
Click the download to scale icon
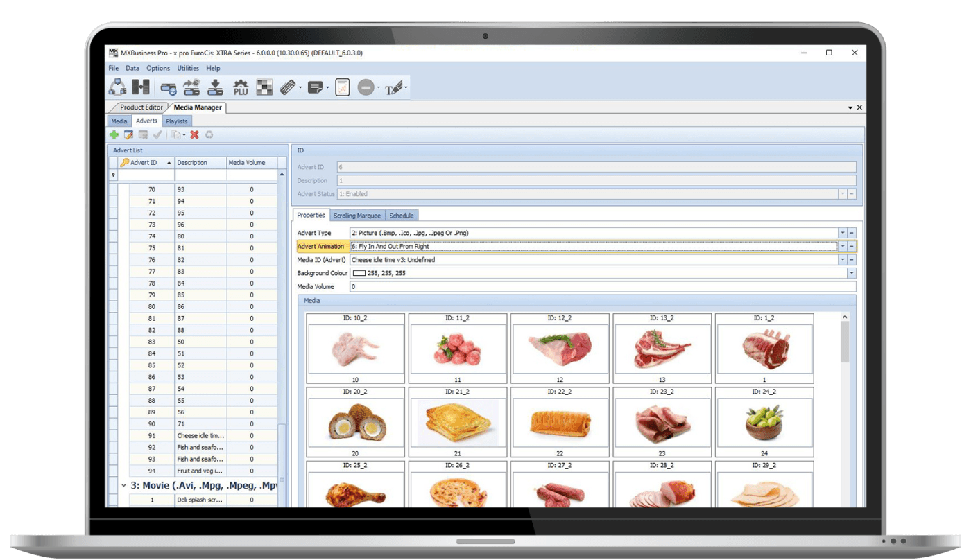click(x=216, y=87)
